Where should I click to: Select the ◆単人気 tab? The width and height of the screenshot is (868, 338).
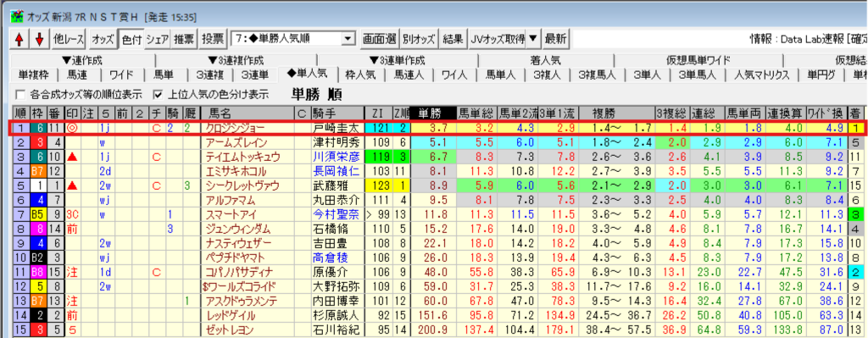click(x=307, y=74)
